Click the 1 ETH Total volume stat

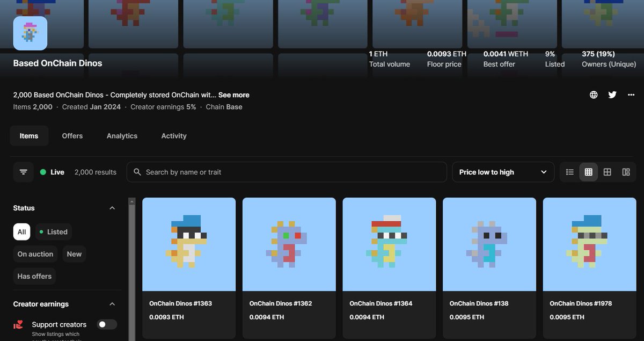pyautogui.click(x=390, y=59)
